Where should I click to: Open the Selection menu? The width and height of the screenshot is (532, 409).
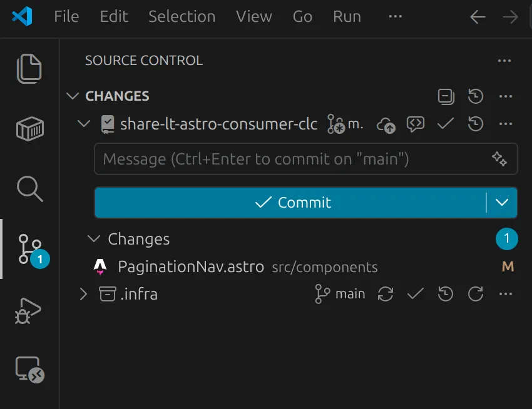pyautogui.click(x=182, y=17)
